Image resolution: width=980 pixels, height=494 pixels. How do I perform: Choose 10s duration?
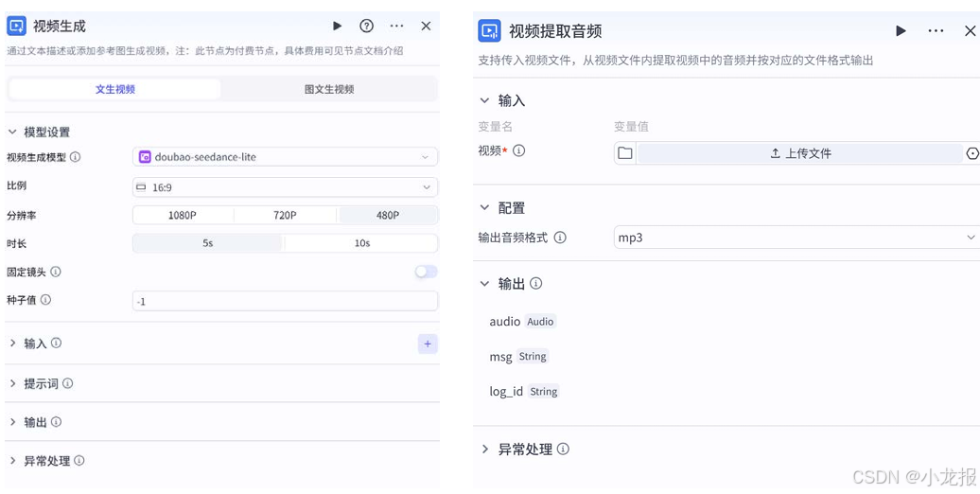pyautogui.click(x=362, y=243)
